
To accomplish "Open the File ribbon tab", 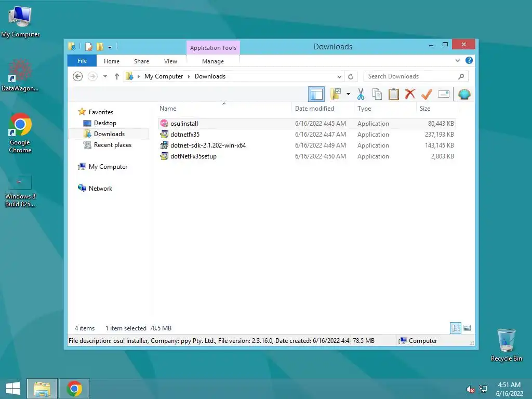I will (82, 61).
